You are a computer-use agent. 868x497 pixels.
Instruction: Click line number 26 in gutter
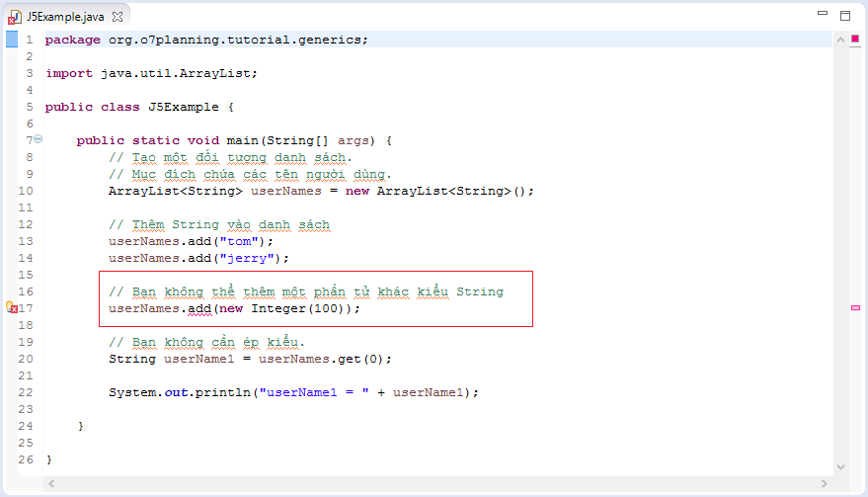click(x=26, y=459)
